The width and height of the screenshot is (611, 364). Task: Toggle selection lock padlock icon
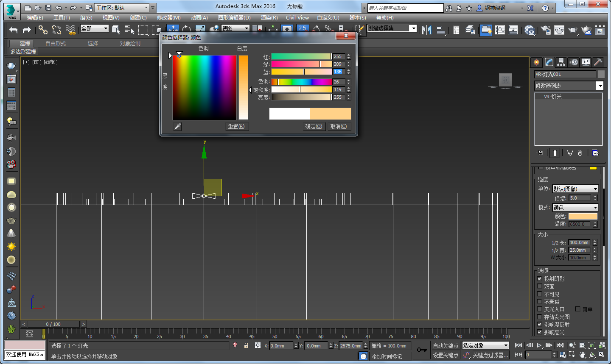[246, 346]
